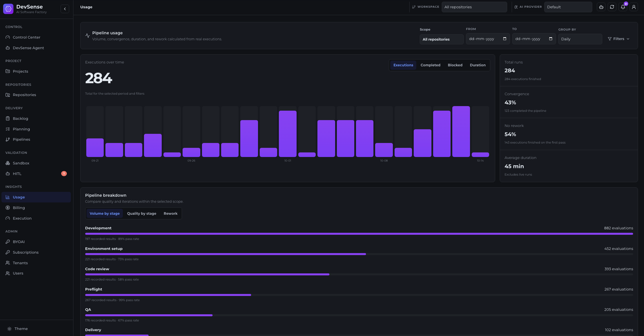Open the Workspace All repositories dropdown
644x336 pixels.
click(x=474, y=7)
